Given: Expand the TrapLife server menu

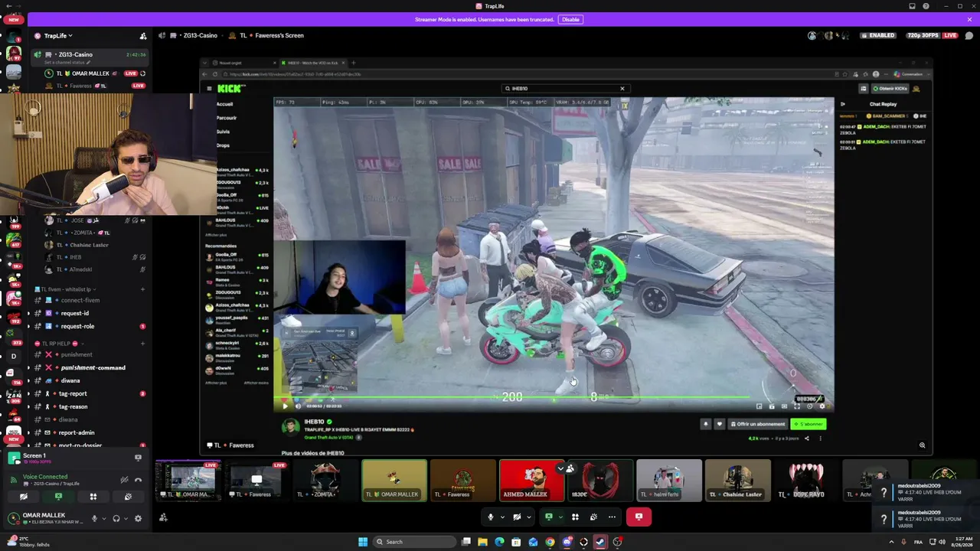Looking at the screenshot, I should tap(58, 36).
